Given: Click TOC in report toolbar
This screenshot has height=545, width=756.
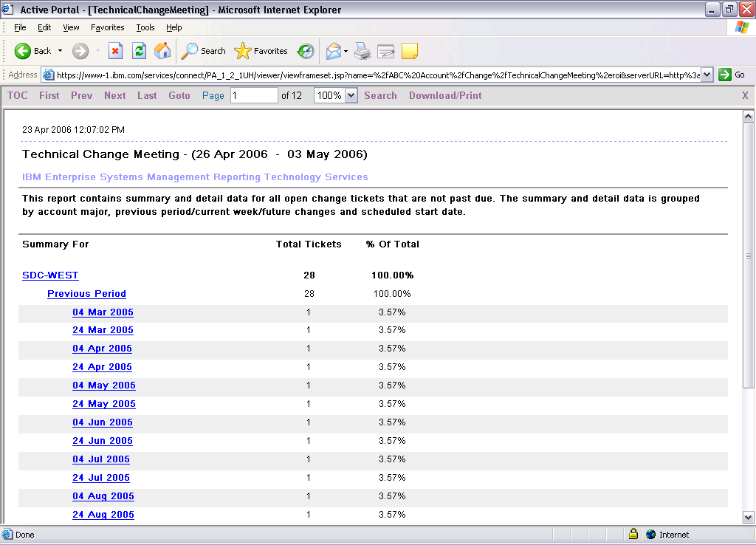Looking at the screenshot, I should [18, 95].
